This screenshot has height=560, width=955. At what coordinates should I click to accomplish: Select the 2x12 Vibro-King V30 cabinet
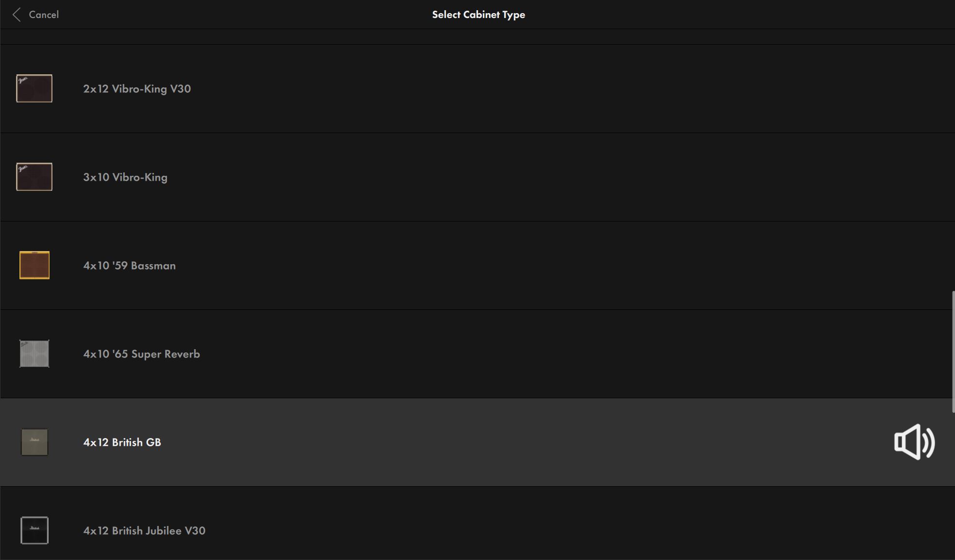[136, 89]
